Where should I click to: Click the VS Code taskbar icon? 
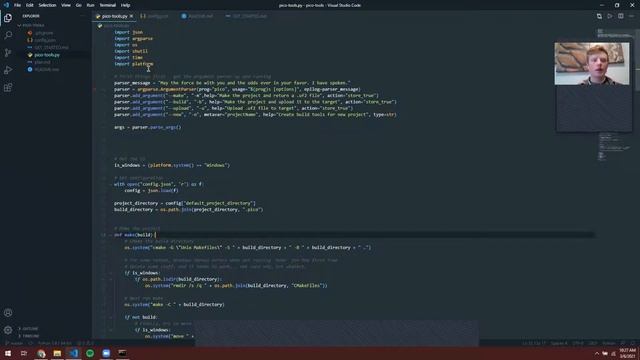coord(73,353)
